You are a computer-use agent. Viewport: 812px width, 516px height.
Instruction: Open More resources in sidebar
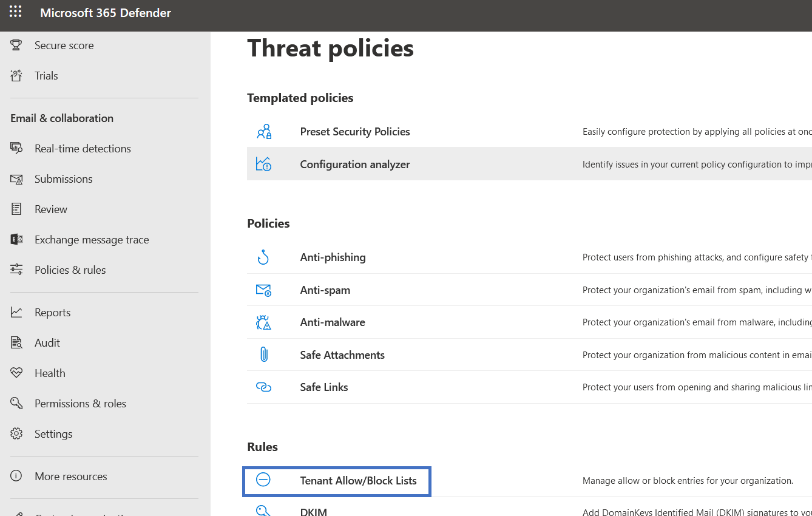pyautogui.click(x=70, y=477)
